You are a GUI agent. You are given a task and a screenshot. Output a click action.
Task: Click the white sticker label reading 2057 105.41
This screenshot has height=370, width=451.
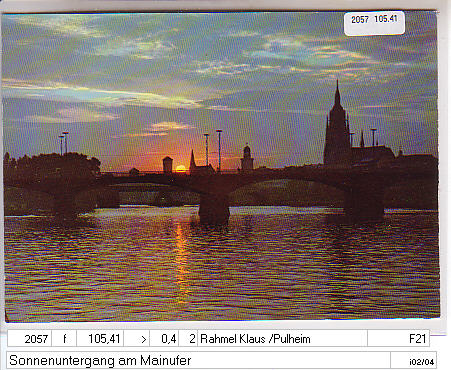coord(374,23)
